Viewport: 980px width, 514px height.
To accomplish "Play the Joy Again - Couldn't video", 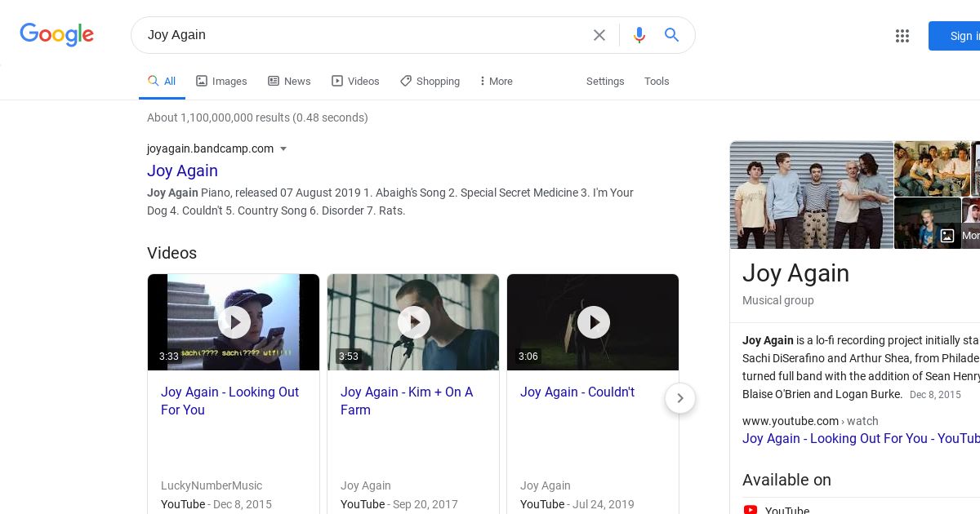I will click(593, 322).
